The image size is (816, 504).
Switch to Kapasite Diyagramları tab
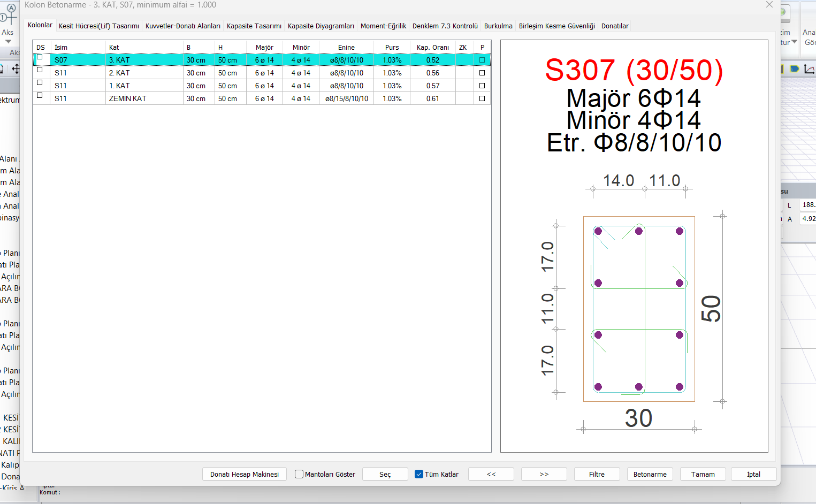coord(321,26)
